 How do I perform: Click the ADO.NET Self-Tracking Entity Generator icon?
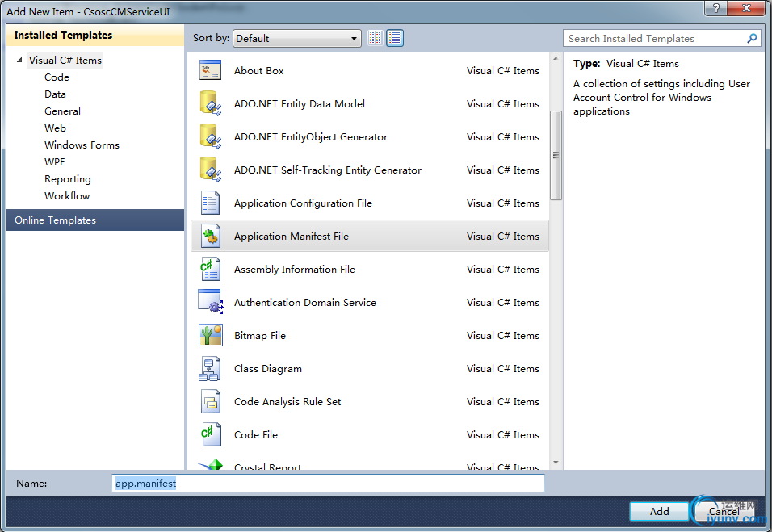tap(210, 170)
